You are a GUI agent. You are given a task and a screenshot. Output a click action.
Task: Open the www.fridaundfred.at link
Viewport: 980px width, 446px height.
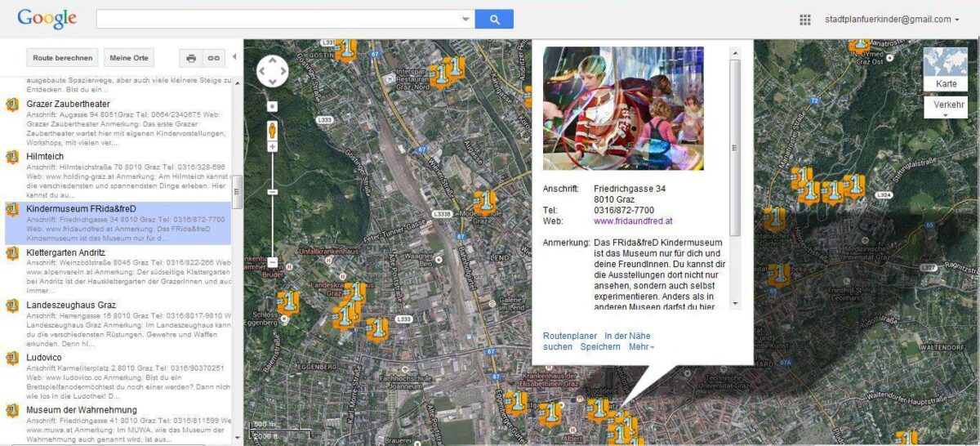tap(633, 221)
